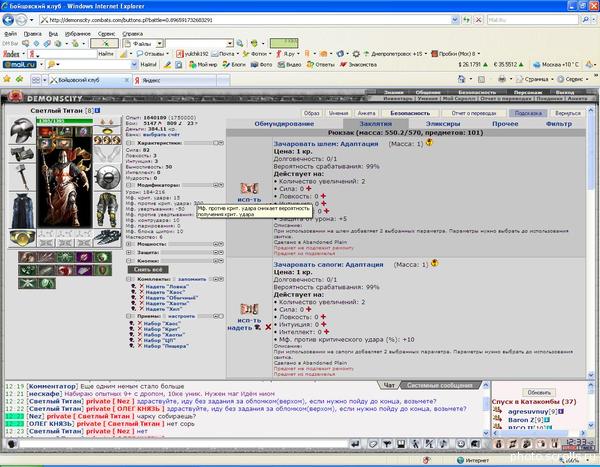Click the chat bar icon left of the message field
The height and width of the screenshot is (467, 600).
tap(12, 444)
